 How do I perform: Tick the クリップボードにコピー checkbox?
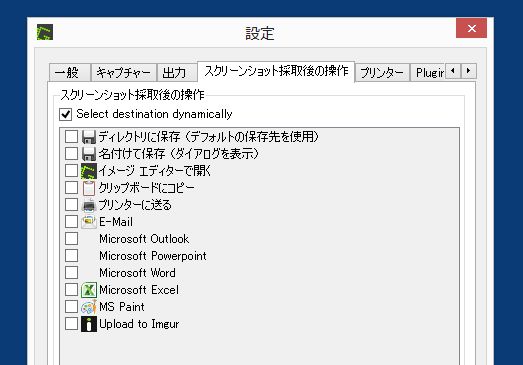tap(71, 188)
